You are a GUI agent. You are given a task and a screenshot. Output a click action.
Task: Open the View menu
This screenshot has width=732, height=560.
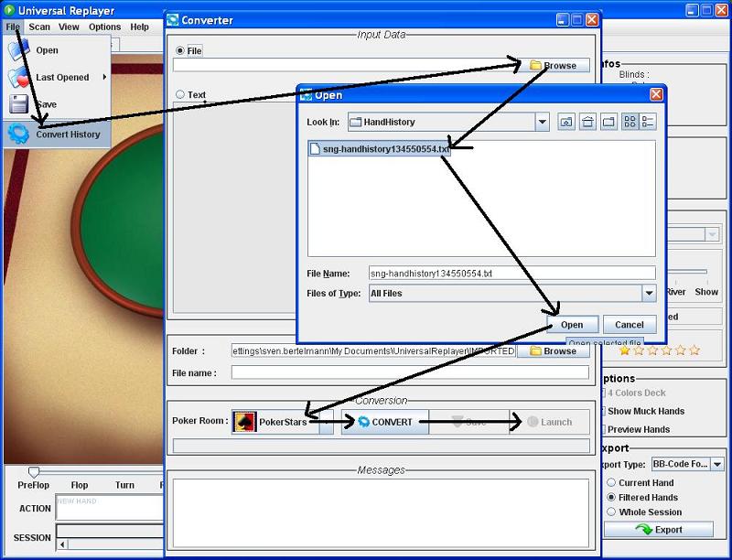pyautogui.click(x=69, y=27)
